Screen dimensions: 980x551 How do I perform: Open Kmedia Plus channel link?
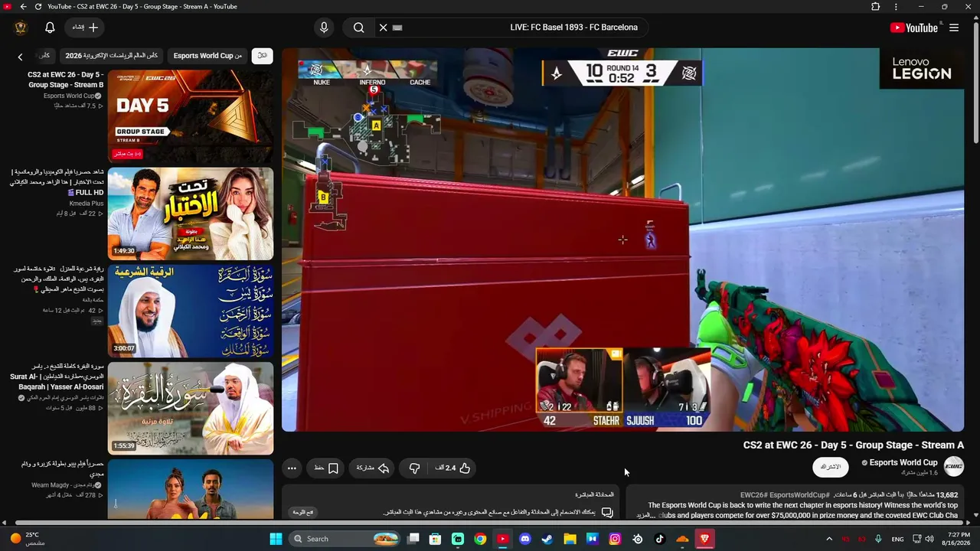pyautogui.click(x=87, y=204)
